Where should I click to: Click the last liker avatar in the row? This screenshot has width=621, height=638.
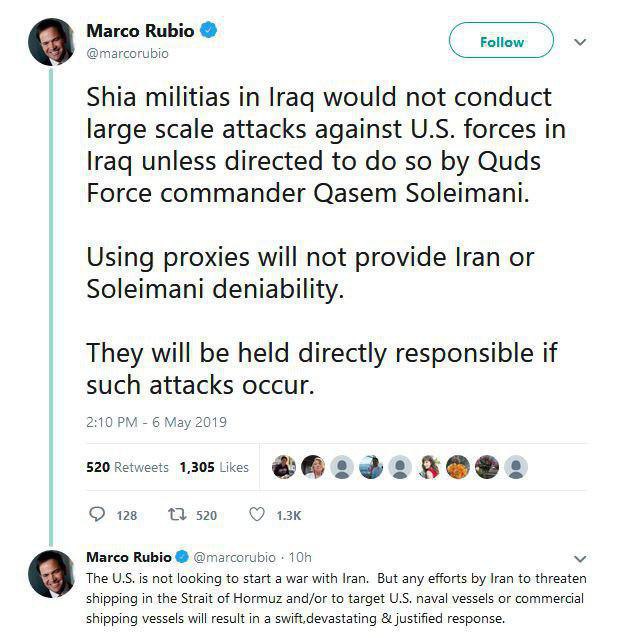tap(515, 467)
